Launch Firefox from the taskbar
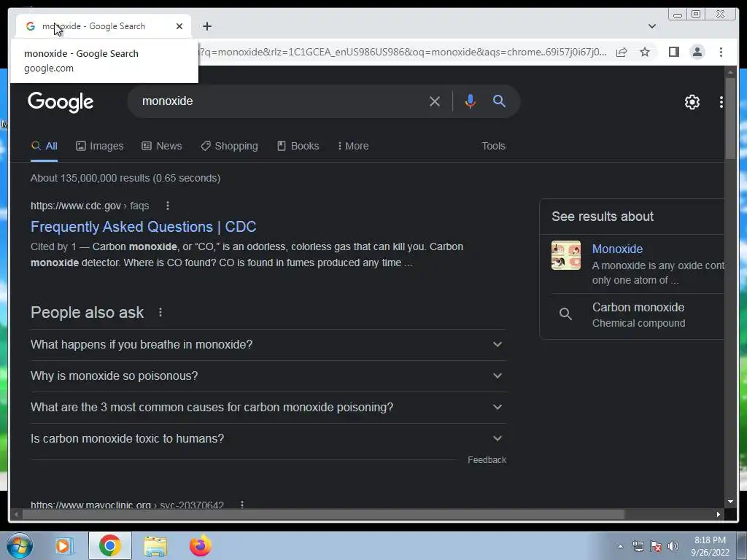Viewport: 747px width, 560px height. [x=200, y=545]
